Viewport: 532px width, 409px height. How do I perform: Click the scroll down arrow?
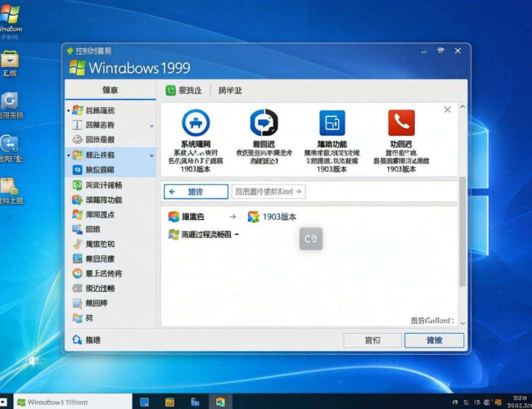462,323
